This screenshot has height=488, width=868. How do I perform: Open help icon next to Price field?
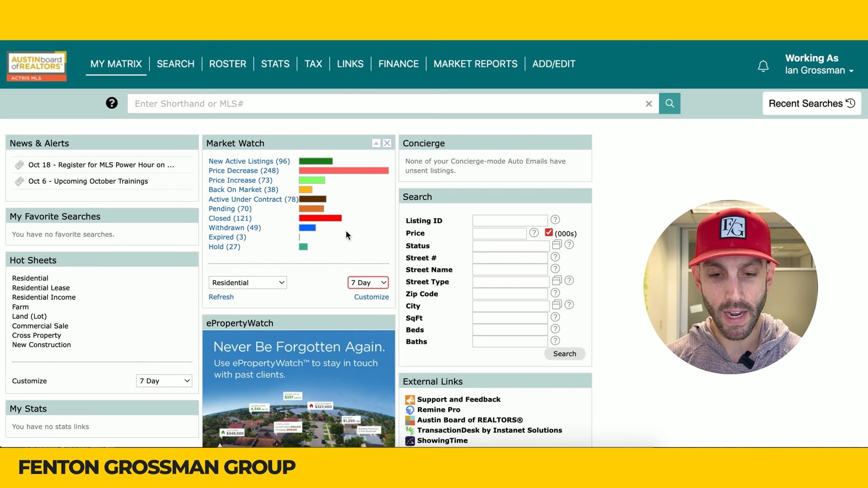tap(534, 232)
